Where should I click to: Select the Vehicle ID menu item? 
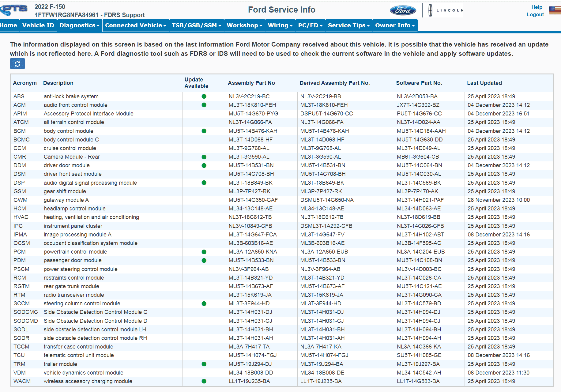click(38, 25)
